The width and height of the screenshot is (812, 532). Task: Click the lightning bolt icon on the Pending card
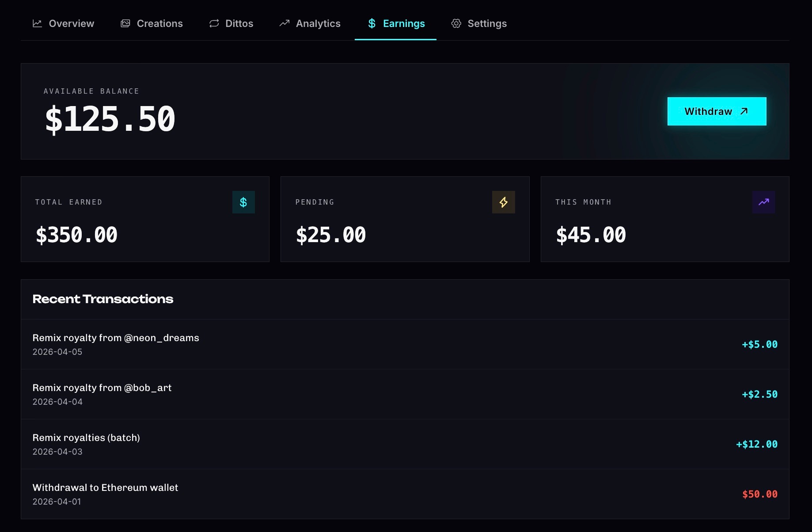pos(504,202)
